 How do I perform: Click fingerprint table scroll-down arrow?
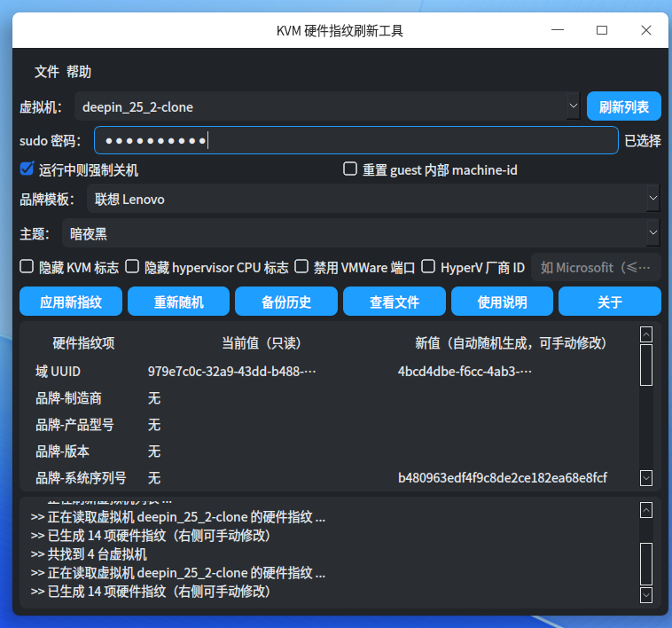coord(646,477)
